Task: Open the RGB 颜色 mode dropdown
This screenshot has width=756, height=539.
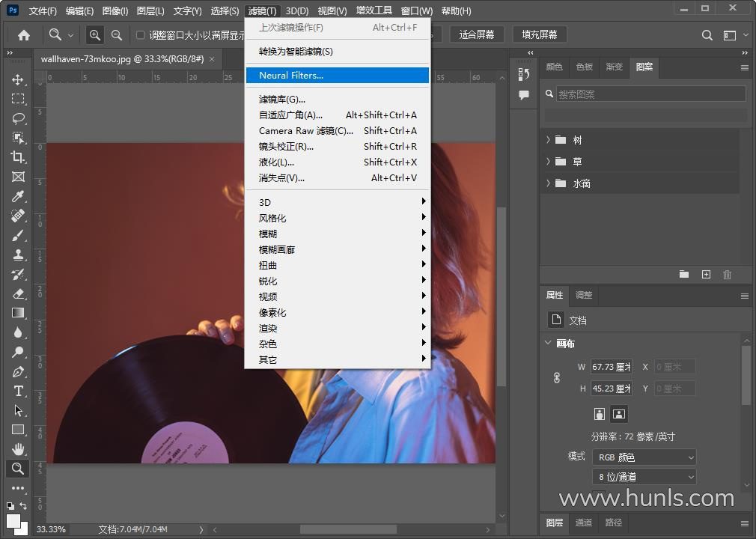Action: (644, 457)
